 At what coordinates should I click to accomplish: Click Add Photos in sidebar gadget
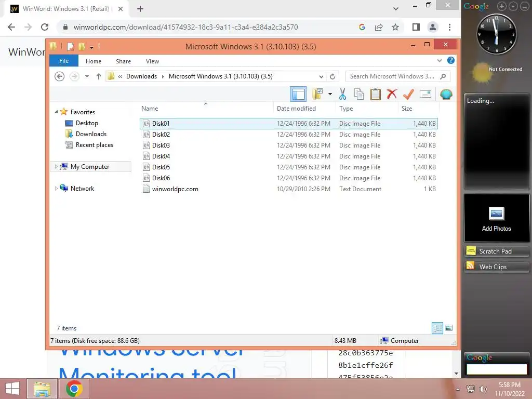point(496,219)
